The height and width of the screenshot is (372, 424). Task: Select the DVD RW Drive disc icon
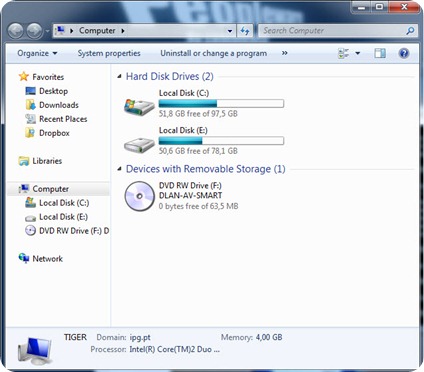point(139,196)
